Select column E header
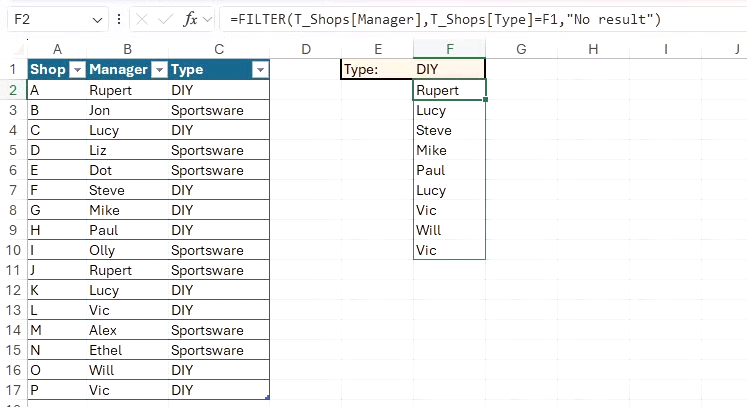 (x=378, y=49)
